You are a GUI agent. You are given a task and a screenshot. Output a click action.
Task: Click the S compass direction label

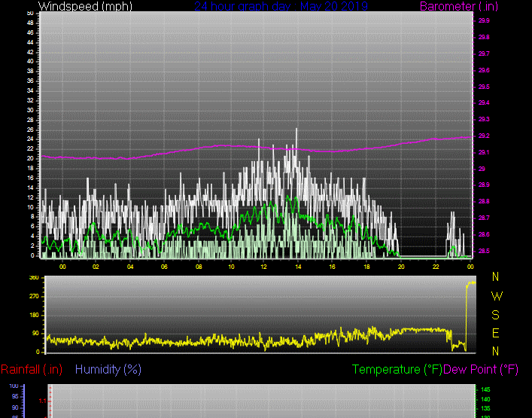[495, 315]
